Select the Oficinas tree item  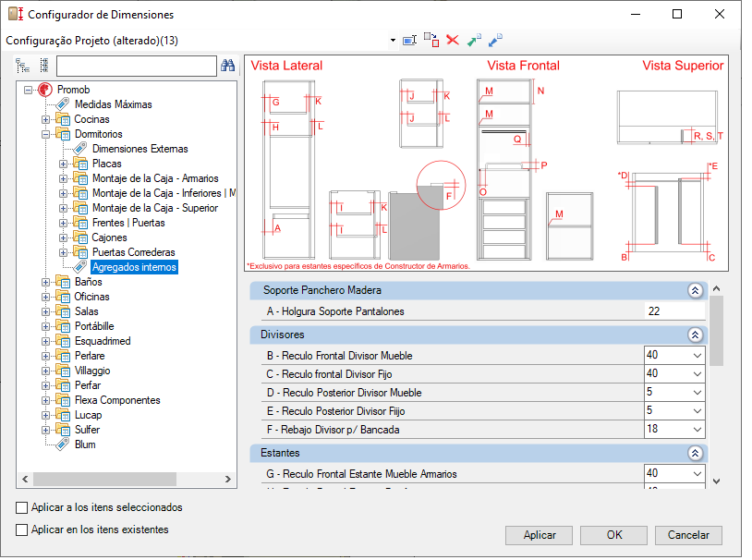[91, 297]
